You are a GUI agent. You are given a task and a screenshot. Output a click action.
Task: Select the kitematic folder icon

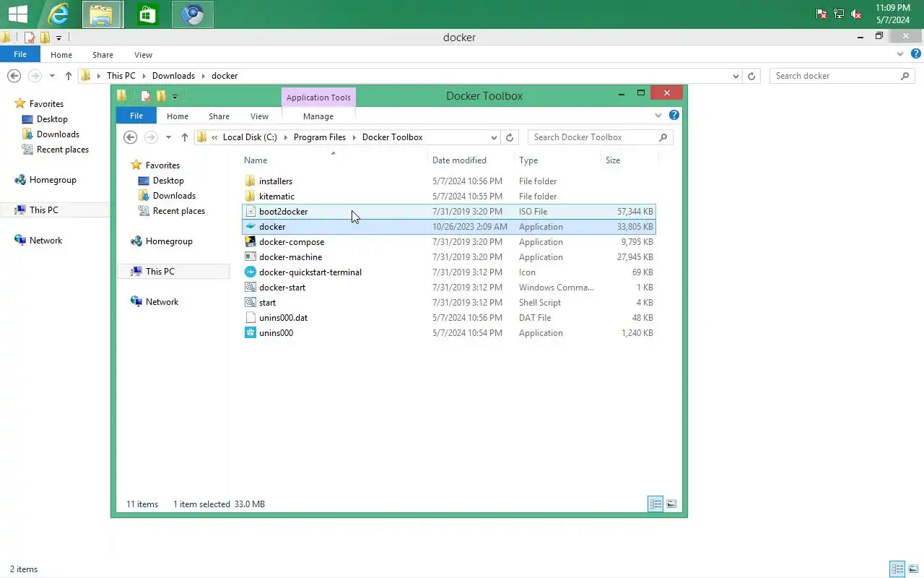pos(250,197)
